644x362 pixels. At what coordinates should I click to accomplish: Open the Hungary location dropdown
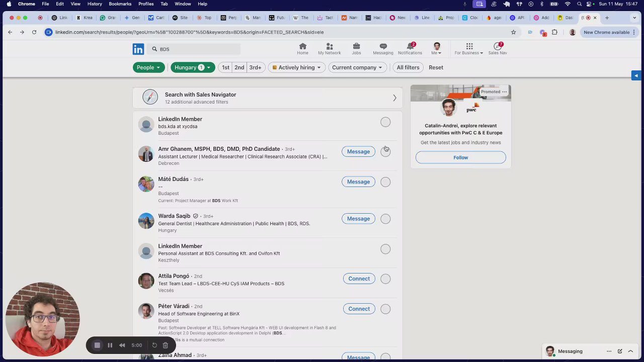pyautogui.click(x=193, y=67)
